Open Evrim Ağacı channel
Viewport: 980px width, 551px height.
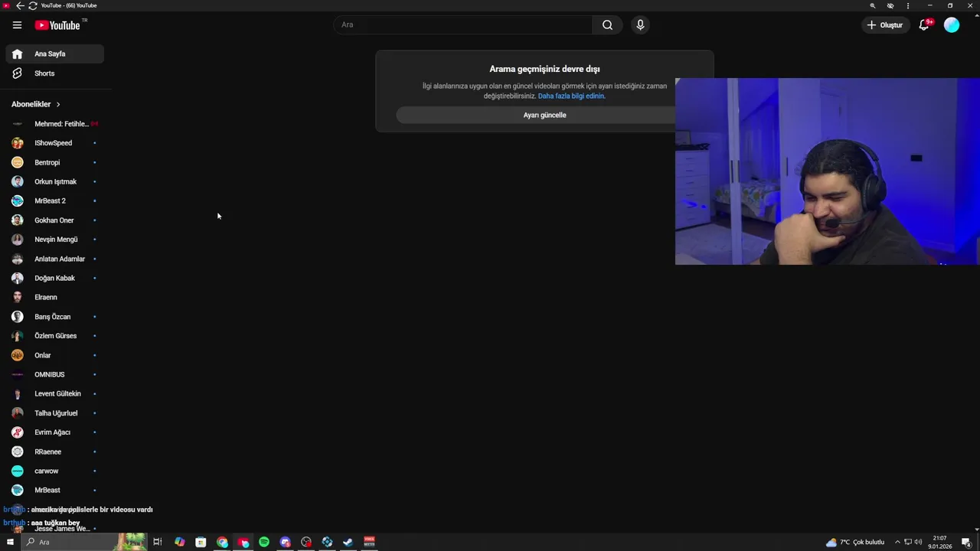tap(55, 432)
